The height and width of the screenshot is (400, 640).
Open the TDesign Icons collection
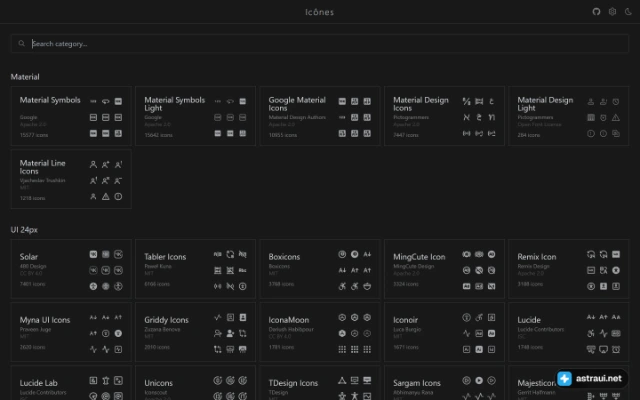(x=320, y=383)
